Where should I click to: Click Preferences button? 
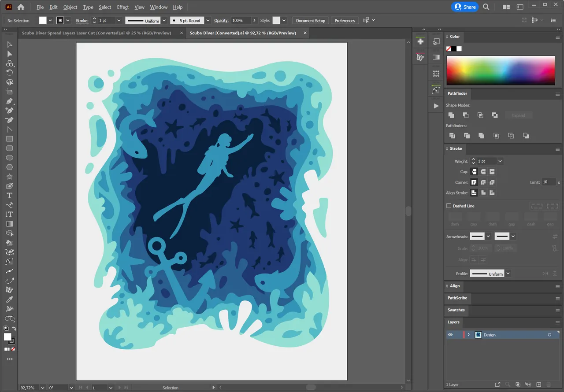[345, 20]
